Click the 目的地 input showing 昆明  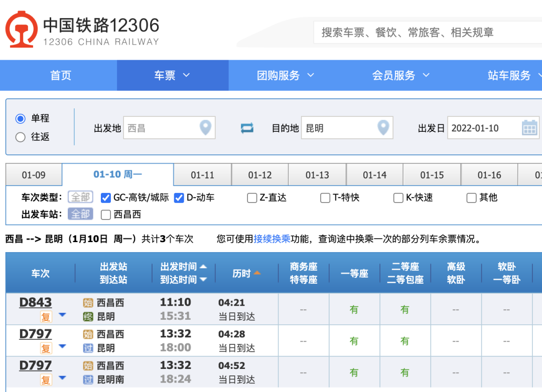coord(347,128)
